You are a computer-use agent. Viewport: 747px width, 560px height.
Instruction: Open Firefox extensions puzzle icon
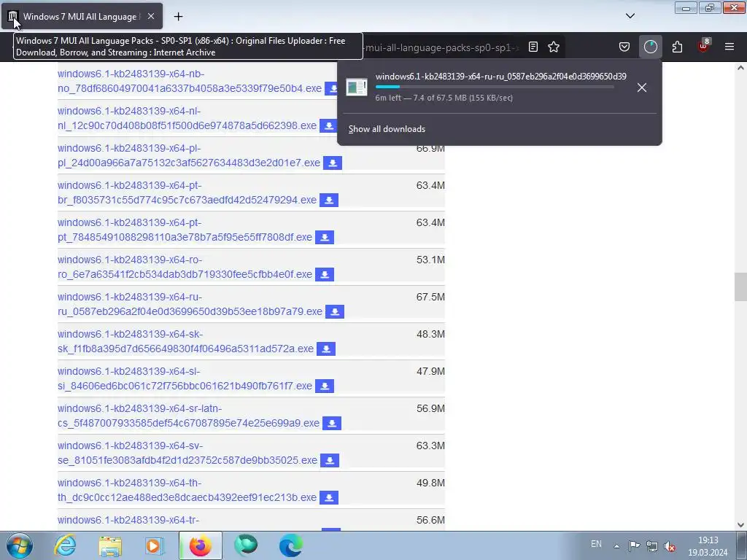click(x=677, y=47)
